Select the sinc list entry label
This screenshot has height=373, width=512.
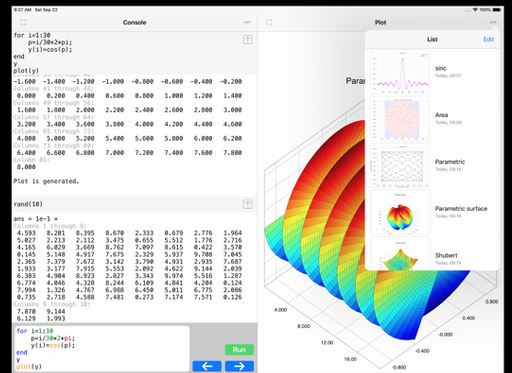tap(440, 68)
